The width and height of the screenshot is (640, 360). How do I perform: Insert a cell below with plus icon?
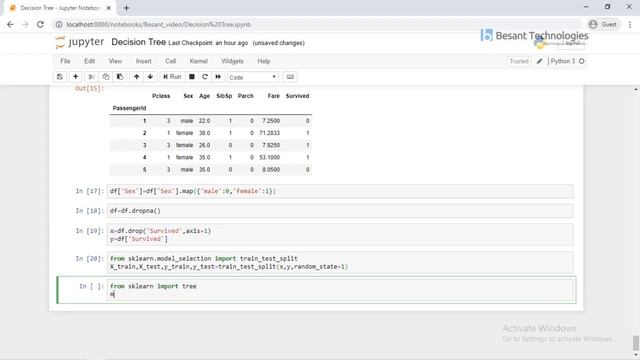76,77
